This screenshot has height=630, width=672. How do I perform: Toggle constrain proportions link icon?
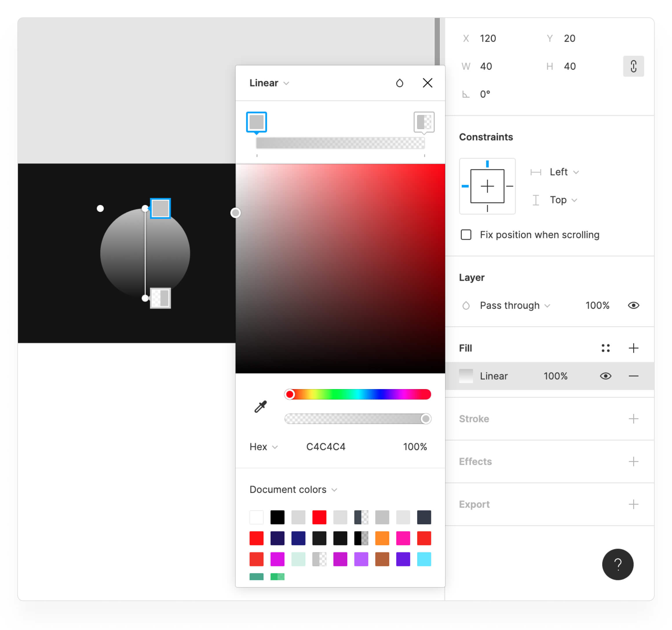tap(633, 66)
